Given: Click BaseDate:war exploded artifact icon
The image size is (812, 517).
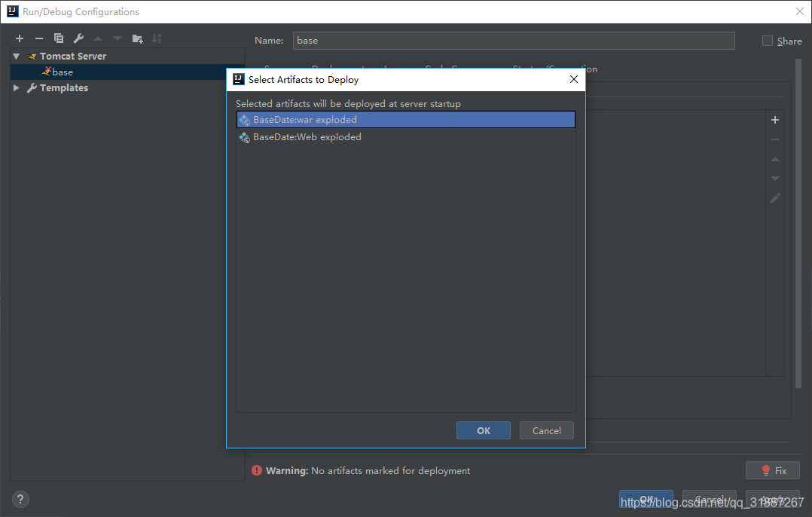Looking at the screenshot, I should (x=244, y=120).
